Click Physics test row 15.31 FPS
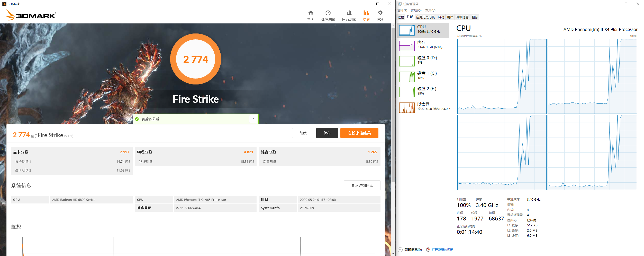This screenshot has height=256, width=644. (x=196, y=161)
